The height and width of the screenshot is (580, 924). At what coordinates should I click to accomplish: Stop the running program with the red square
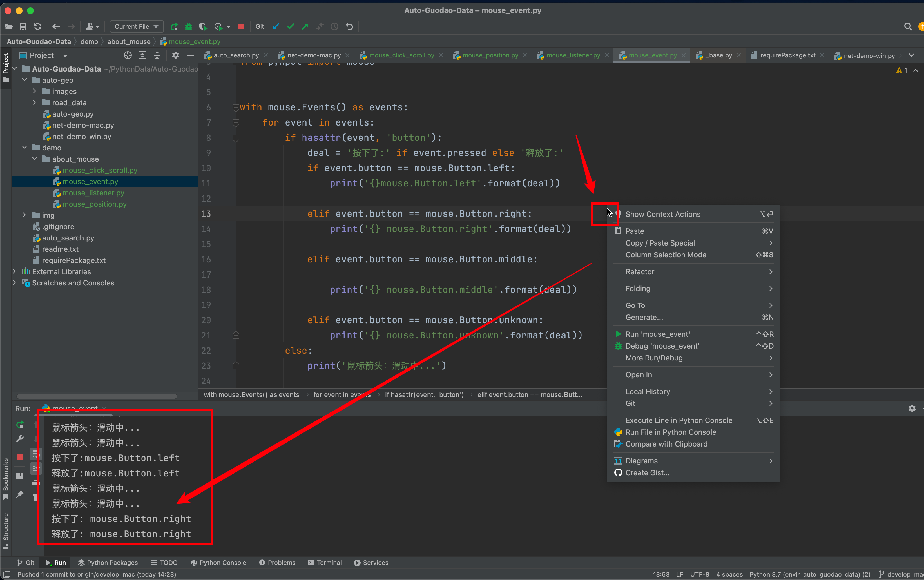coord(241,26)
